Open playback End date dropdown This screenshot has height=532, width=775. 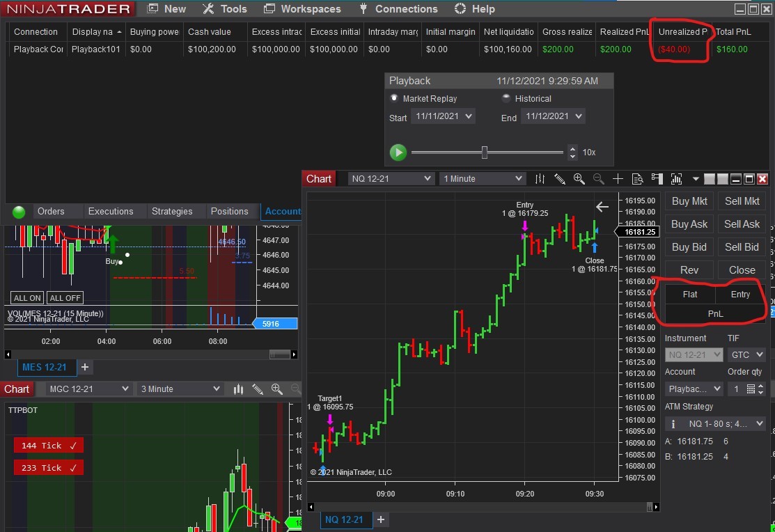click(x=553, y=117)
